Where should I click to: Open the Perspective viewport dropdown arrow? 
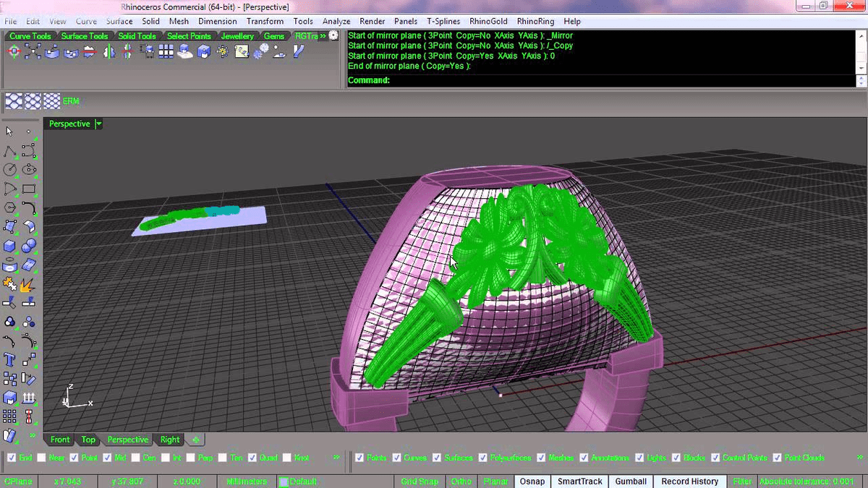(98, 124)
